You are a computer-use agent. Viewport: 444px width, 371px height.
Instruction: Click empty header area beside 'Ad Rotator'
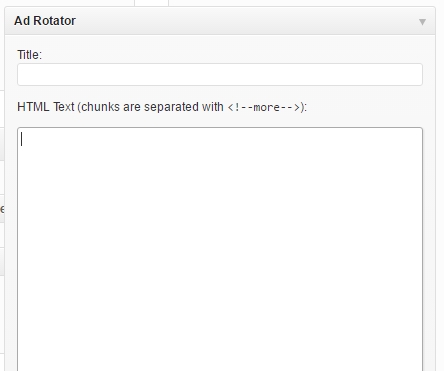coord(247,21)
